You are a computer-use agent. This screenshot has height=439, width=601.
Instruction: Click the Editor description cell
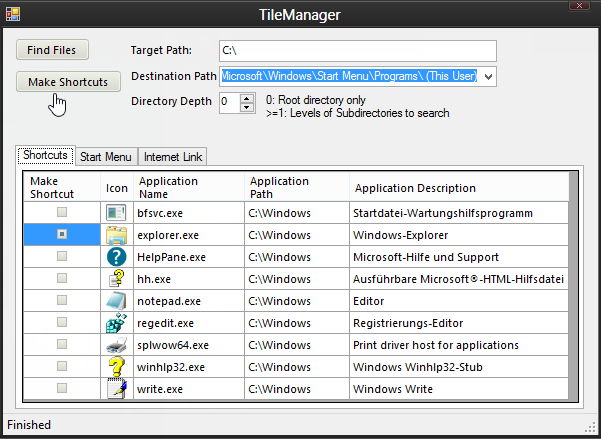(x=459, y=301)
